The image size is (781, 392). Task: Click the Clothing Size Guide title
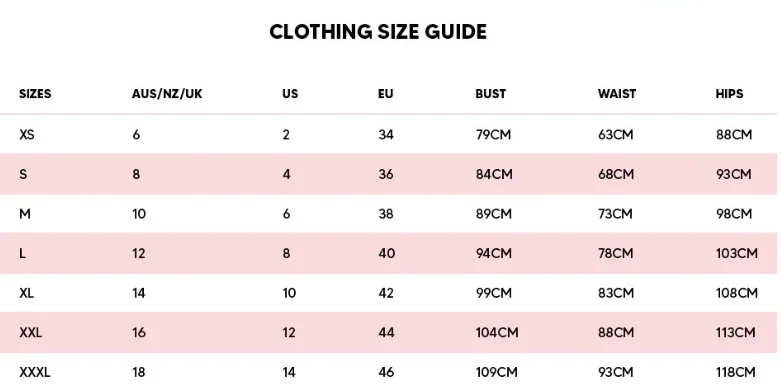[x=378, y=32]
